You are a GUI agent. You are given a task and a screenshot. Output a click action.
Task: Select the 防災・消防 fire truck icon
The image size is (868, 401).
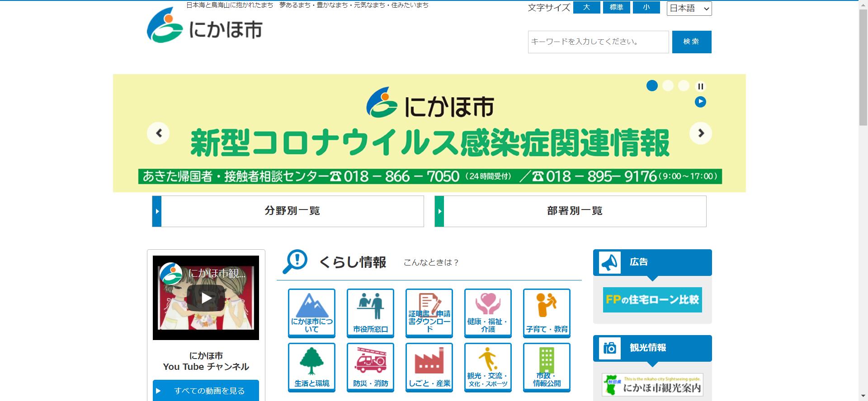[370, 367]
